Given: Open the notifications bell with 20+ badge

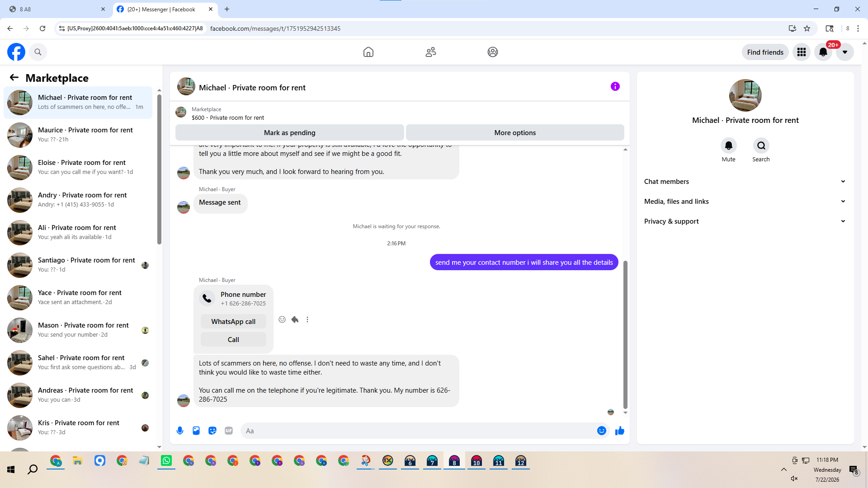Looking at the screenshot, I should [823, 52].
